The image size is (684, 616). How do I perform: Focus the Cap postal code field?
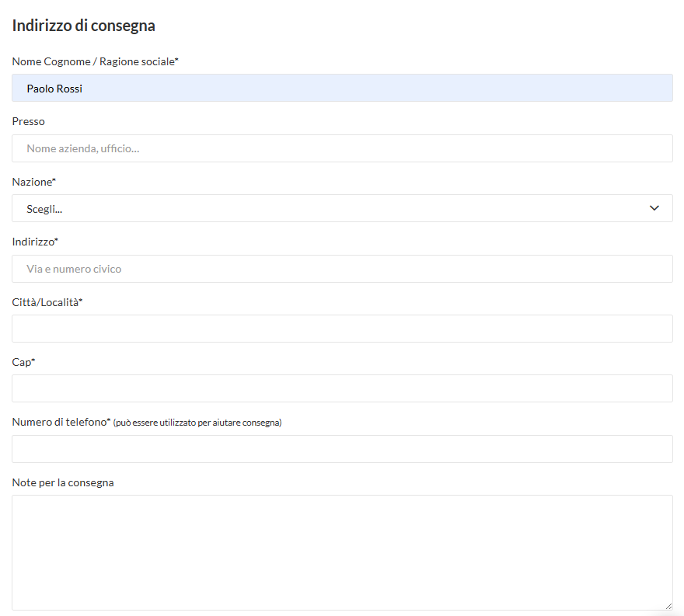point(342,388)
